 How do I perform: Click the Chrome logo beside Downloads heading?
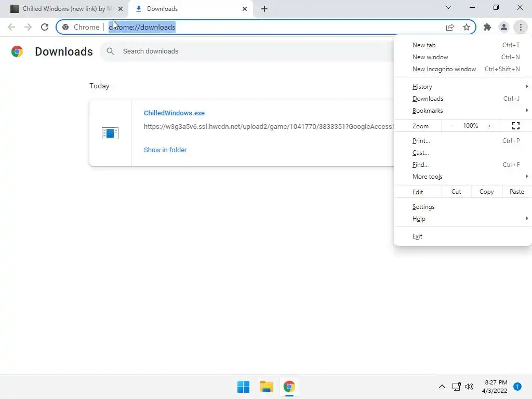17,51
